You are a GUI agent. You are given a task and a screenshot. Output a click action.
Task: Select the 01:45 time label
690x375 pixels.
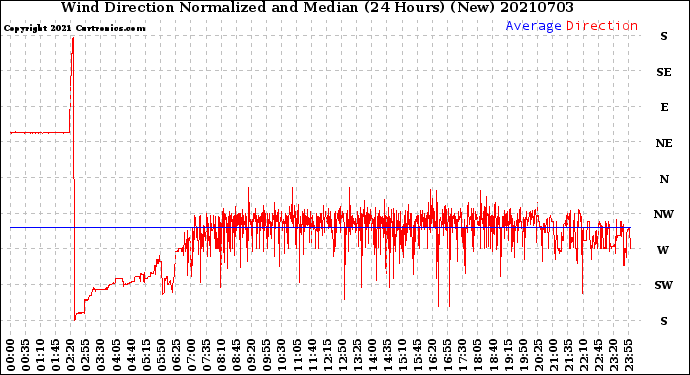(56, 356)
